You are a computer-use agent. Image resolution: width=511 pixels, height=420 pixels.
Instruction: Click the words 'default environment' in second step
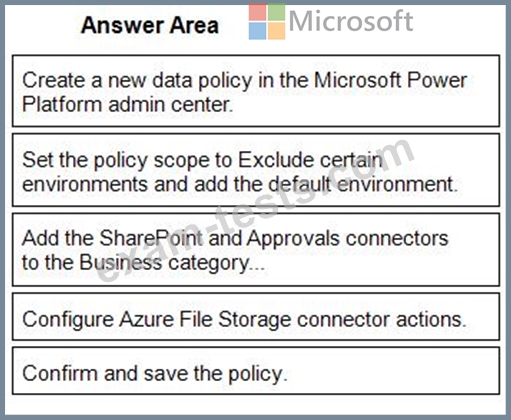(x=363, y=184)
